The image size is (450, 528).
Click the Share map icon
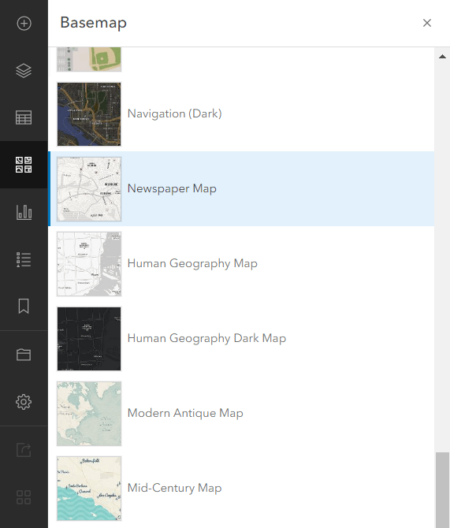[24, 450]
